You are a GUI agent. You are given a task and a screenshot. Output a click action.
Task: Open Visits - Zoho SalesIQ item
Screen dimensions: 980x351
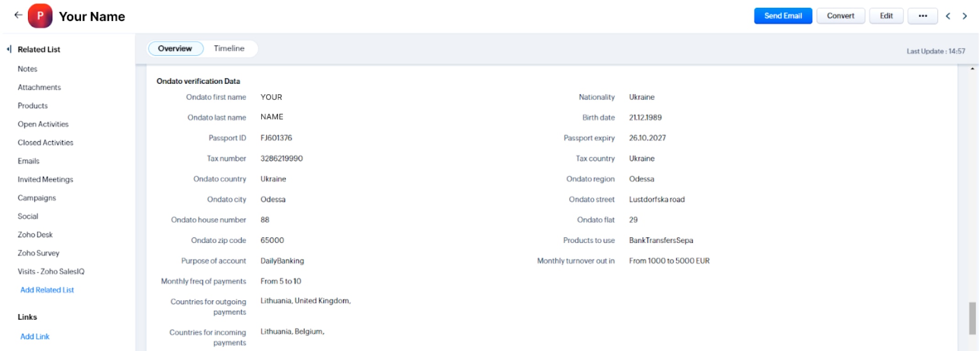click(51, 272)
